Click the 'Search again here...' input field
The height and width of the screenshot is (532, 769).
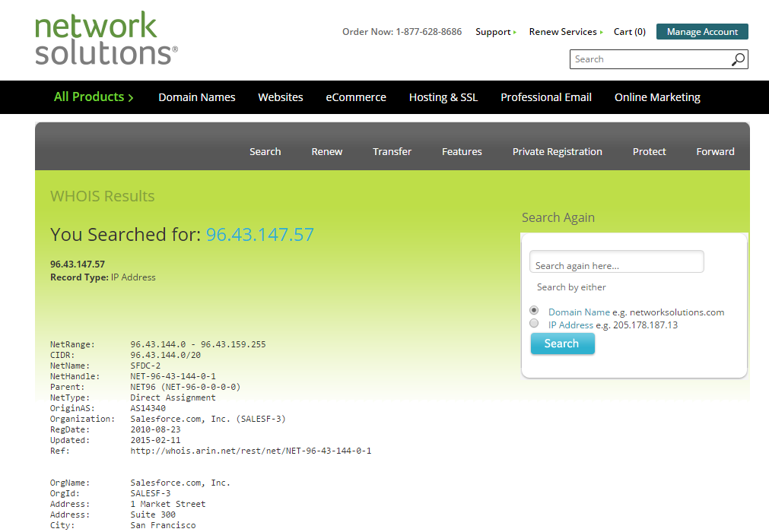point(616,262)
